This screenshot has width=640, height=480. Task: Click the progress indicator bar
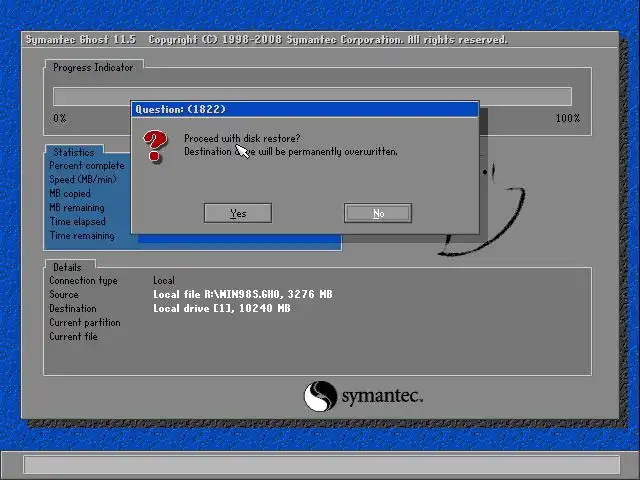pos(312,96)
